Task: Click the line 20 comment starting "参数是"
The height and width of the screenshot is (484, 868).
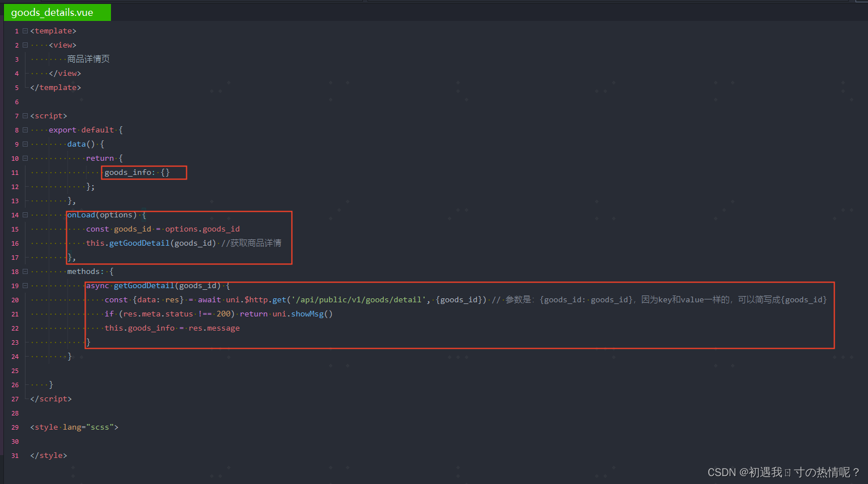Action: coord(659,300)
